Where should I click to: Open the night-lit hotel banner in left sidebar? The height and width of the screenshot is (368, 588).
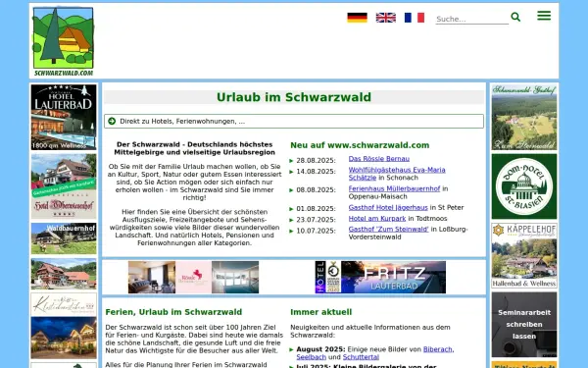(x=64, y=326)
